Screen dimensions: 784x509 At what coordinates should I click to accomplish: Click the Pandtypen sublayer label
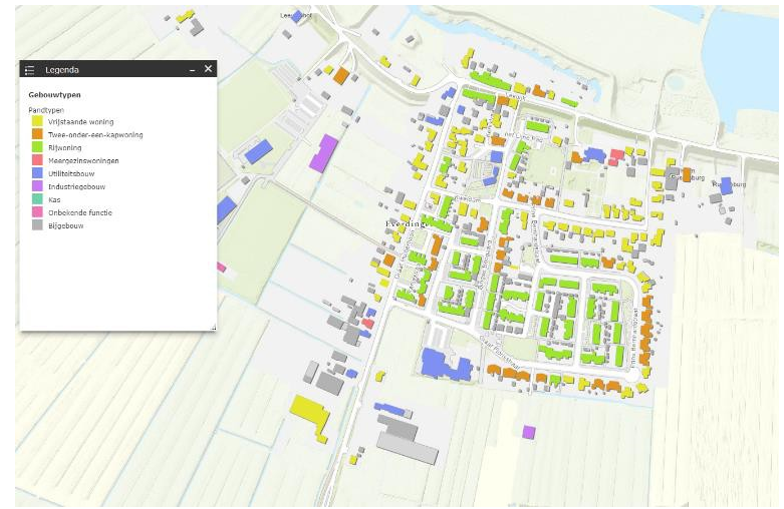click(46, 109)
